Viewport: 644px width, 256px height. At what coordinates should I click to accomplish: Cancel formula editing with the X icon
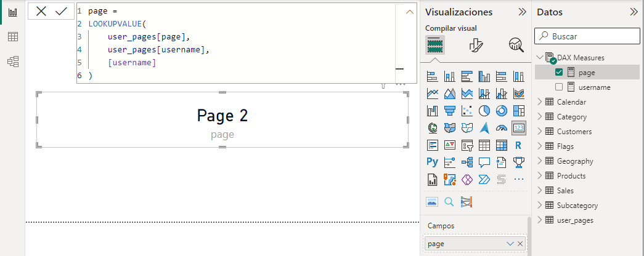click(x=41, y=12)
